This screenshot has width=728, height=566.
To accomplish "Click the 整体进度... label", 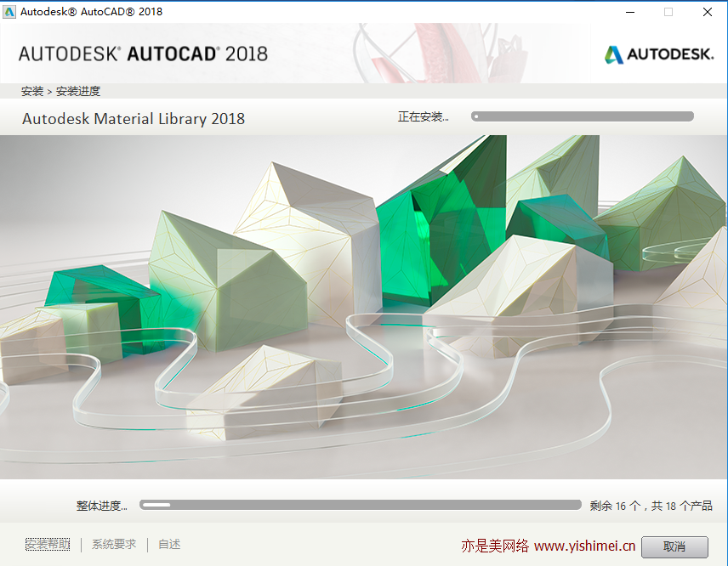I will 102,506.
